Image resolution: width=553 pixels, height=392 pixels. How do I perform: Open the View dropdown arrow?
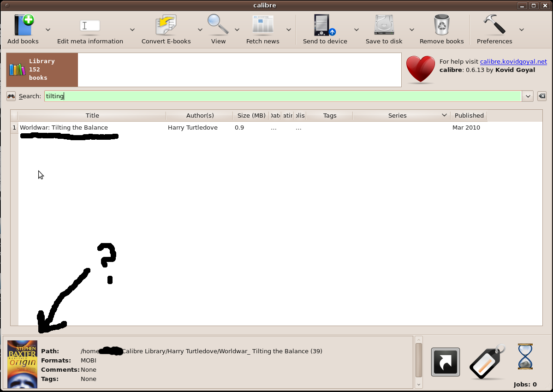point(237,30)
